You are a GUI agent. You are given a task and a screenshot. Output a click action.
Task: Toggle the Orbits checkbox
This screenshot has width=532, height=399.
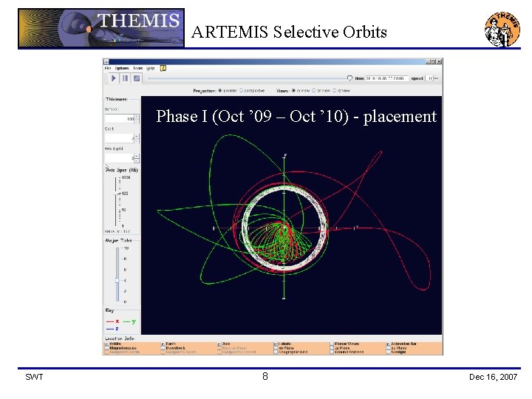[107, 344]
